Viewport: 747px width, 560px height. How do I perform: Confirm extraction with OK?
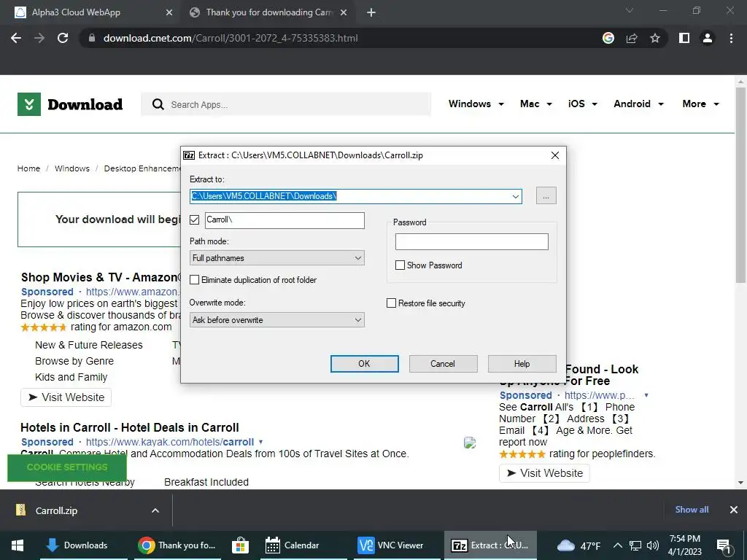[x=365, y=364]
